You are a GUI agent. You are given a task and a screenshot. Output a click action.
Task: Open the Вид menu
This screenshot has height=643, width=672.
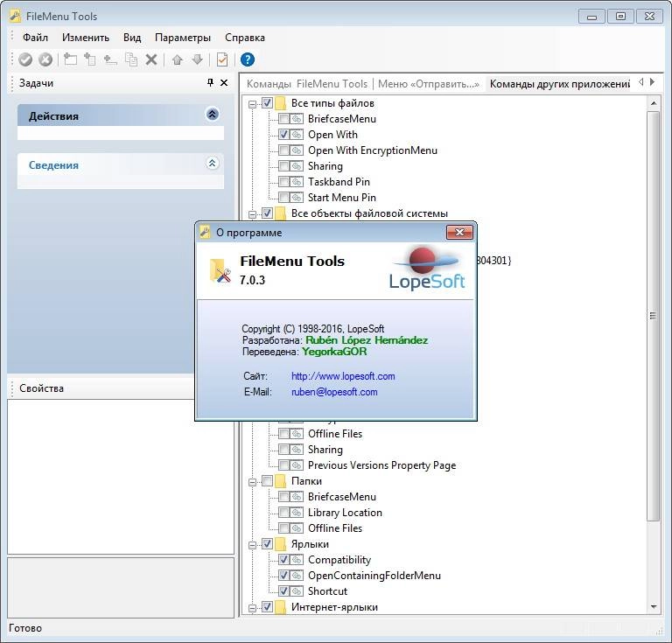(x=132, y=38)
